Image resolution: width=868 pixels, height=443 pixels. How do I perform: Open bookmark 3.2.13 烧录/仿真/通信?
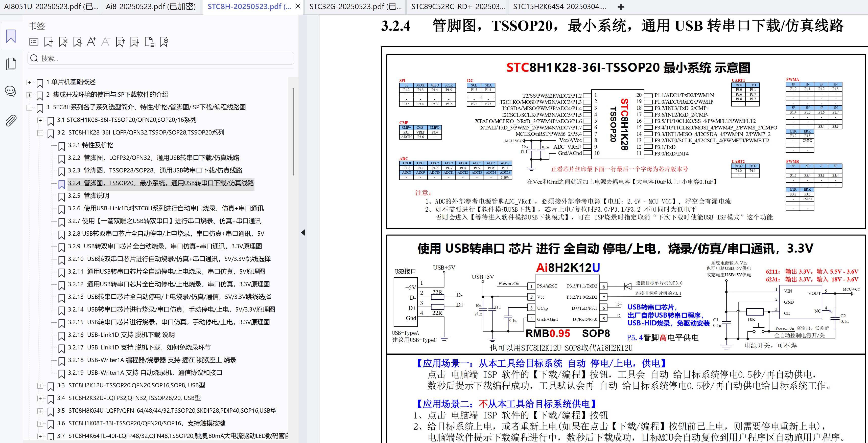170,297
